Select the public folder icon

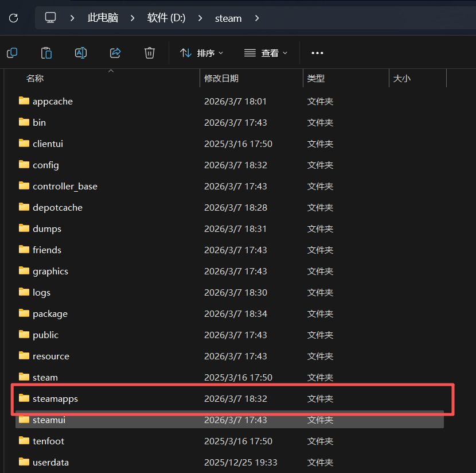[24, 334]
